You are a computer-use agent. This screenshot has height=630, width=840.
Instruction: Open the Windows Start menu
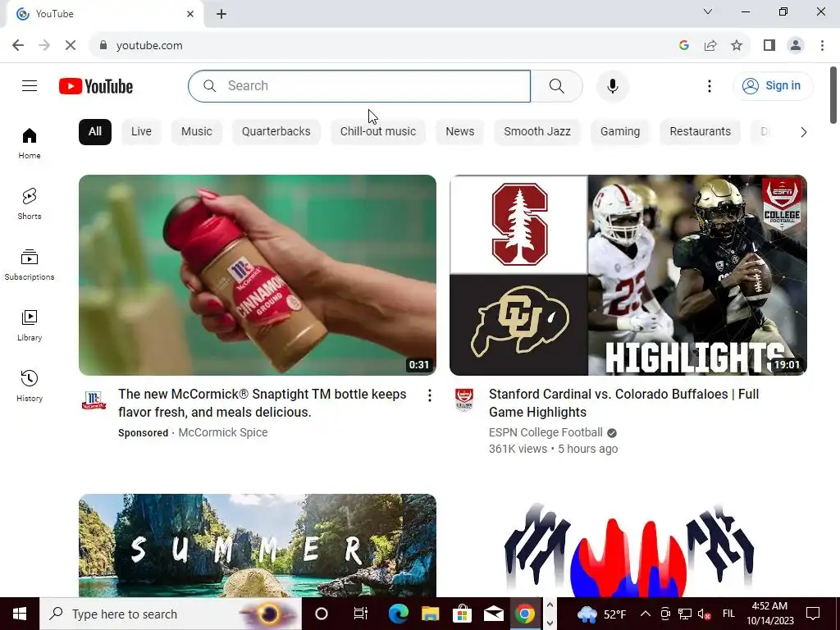(x=20, y=614)
